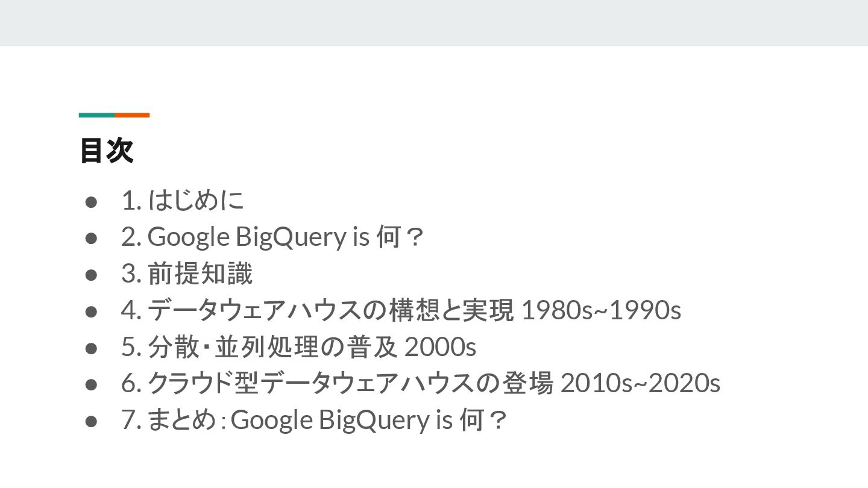
Task: Click the gray header band at top
Action: pyautogui.click(x=434, y=23)
